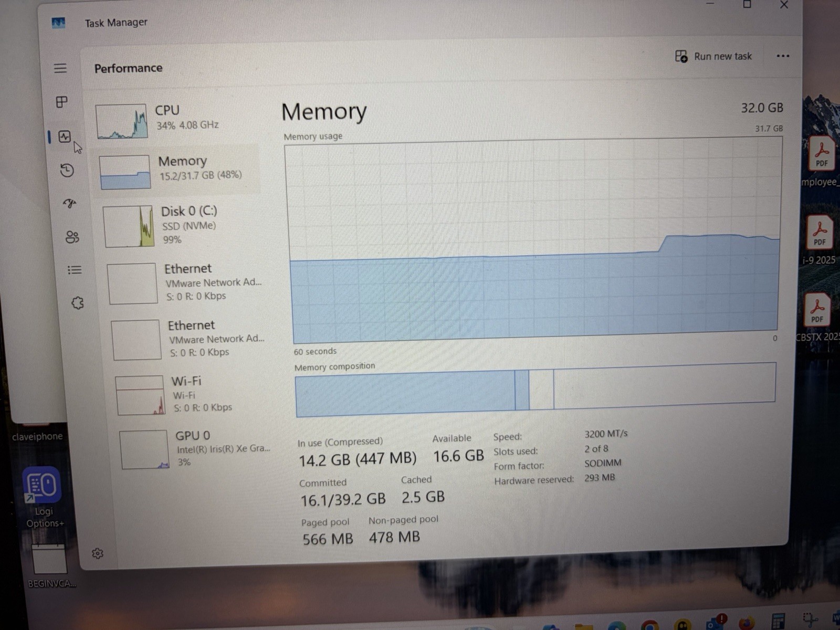Open the CBSTX 2025 PDF file
Screen dimensions: 840x630
tap(817, 317)
